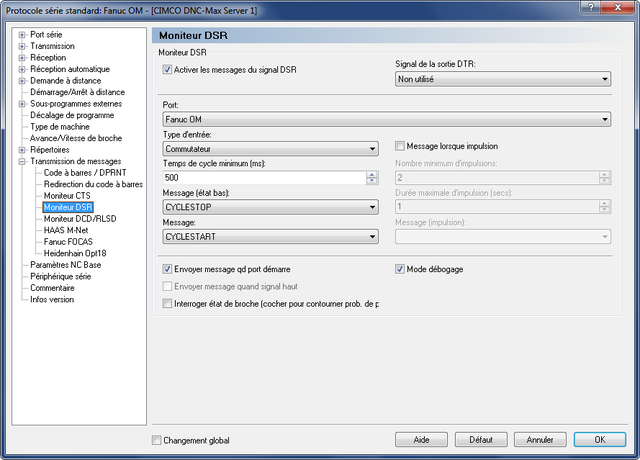
Task: Toggle Mode débogage checkbox
Action: (x=400, y=269)
